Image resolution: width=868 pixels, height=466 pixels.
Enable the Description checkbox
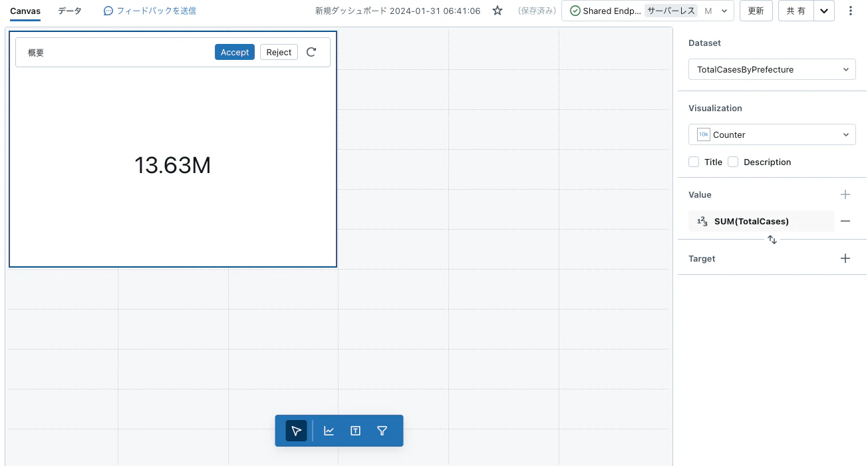click(x=733, y=162)
